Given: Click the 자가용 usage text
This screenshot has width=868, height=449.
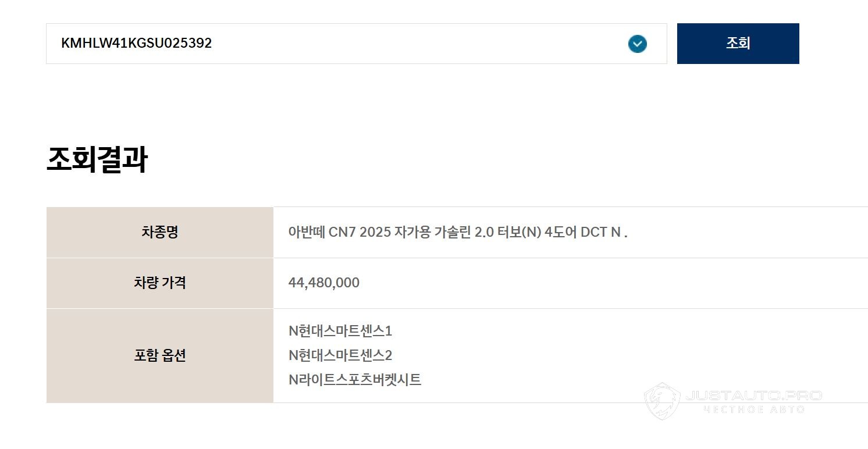Looking at the screenshot, I should [x=412, y=233].
